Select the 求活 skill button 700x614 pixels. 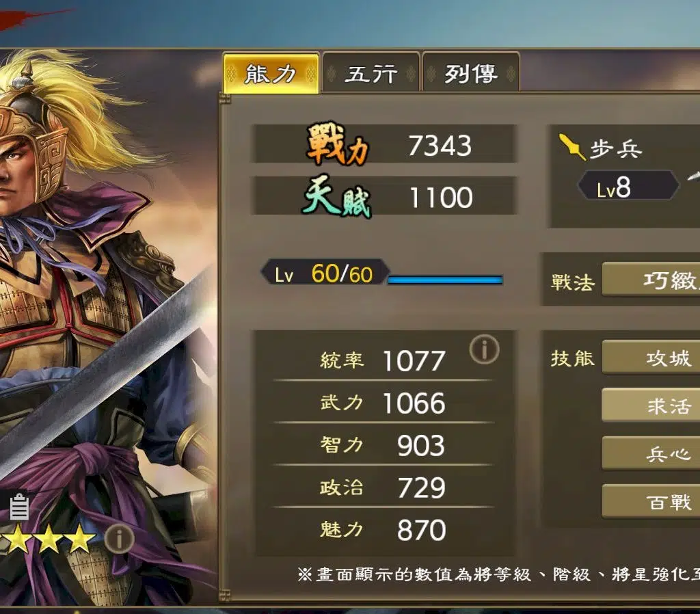click(651, 405)
